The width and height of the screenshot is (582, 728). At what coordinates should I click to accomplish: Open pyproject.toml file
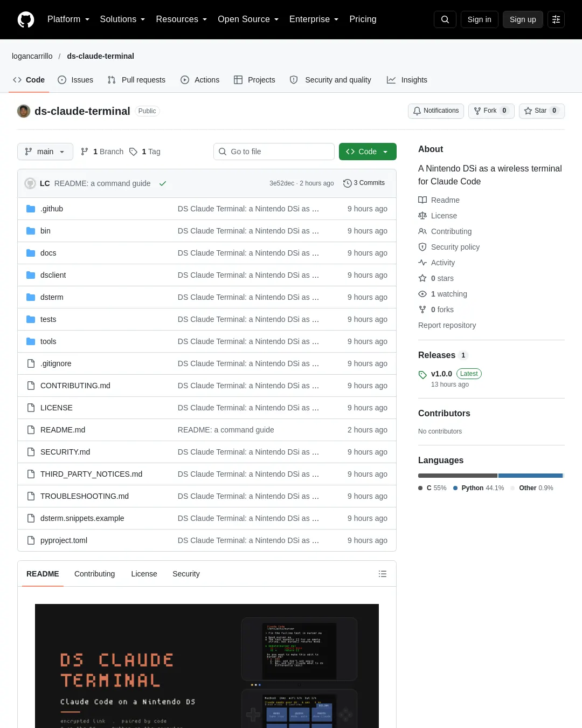coord(64,540)
